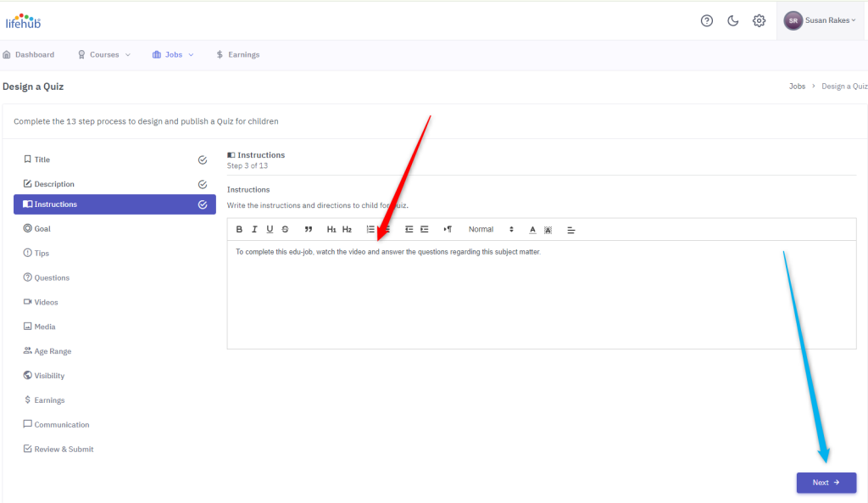Image resolution: width=868 pixels, height=503 pixels.
Task: Open the text color picker
Action: click(532, 230)
